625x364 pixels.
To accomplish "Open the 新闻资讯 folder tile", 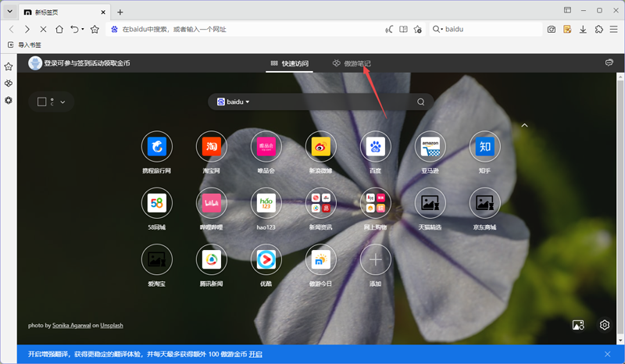I will click(x=320, y=203).
